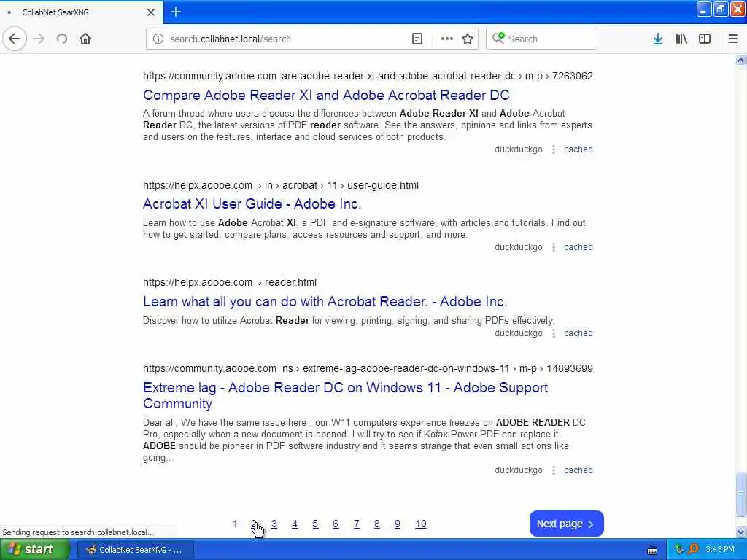Open the page actions three-dot menu
This screenshot has width=747, height=560.
coord(447,39)
